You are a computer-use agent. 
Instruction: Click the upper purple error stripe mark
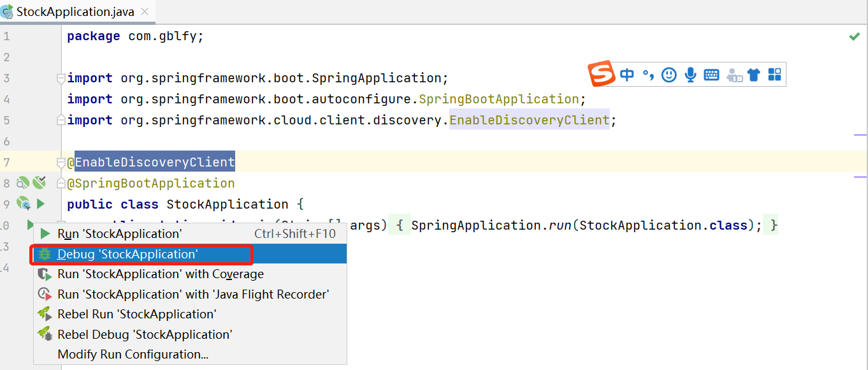[x=860, y=135]
